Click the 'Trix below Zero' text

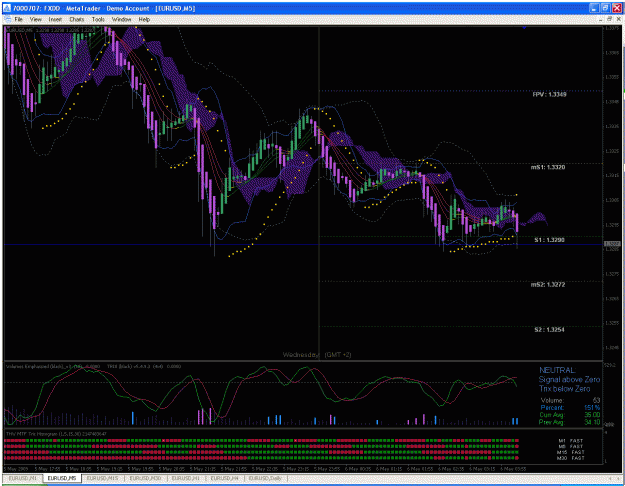564,389
